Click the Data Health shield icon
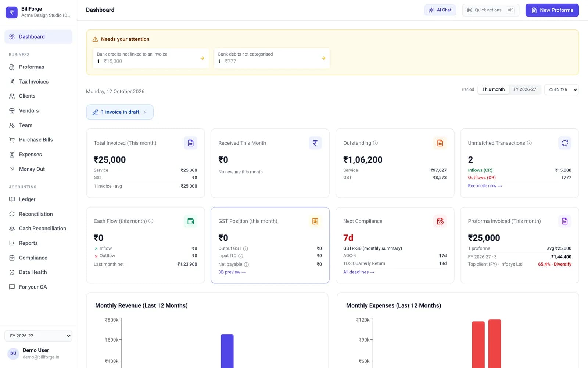The width and height of the screenshot is (588, 368). click(12, 272)
